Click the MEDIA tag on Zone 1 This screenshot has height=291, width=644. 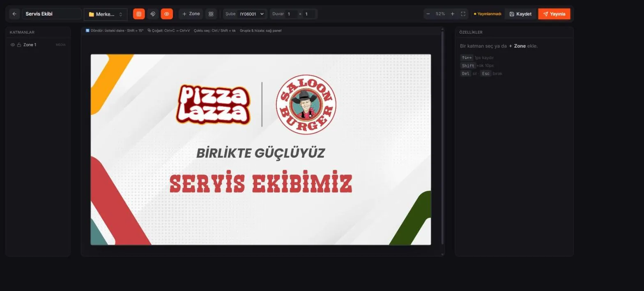click(x=60, y=45)
